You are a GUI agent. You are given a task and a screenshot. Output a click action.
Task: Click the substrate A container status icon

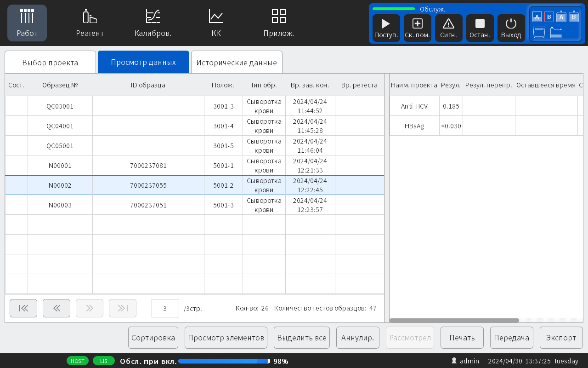pos(537,17)
